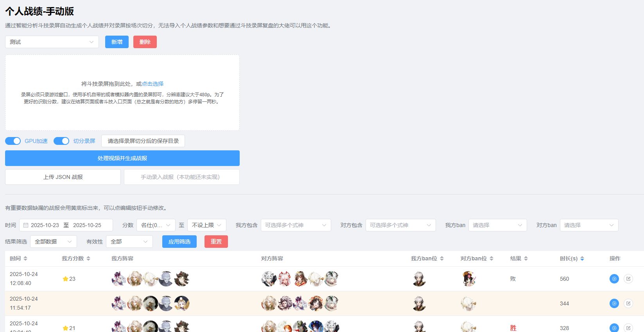This screenshot has height=332, width=644.
Task: Play the 11:54:17 match recording
Action: 614,303
